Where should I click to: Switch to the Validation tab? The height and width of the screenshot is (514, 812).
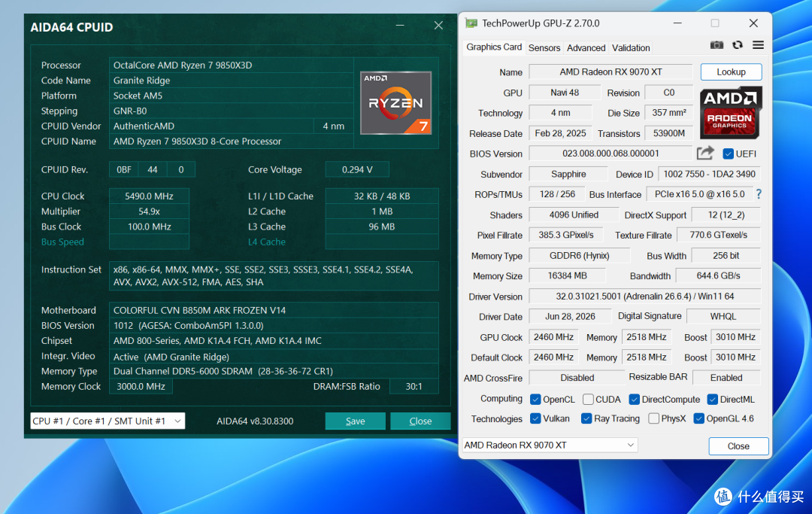(x=631, y=47)
